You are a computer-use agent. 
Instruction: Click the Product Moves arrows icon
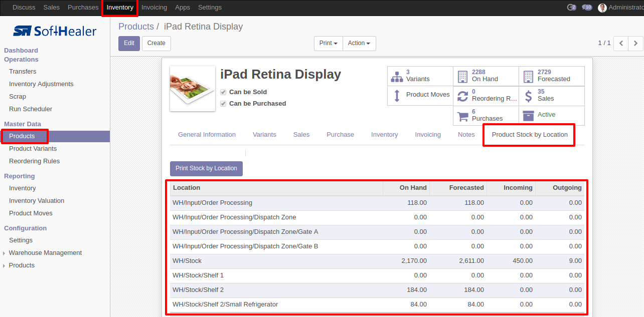397,96
